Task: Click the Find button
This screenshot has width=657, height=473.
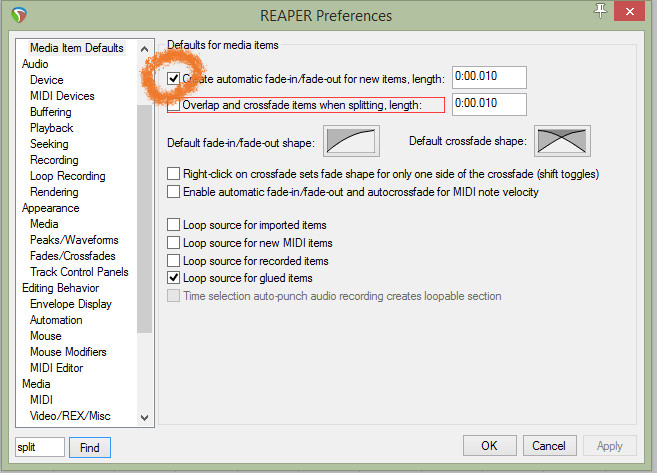Action: [x=90, y=447]
